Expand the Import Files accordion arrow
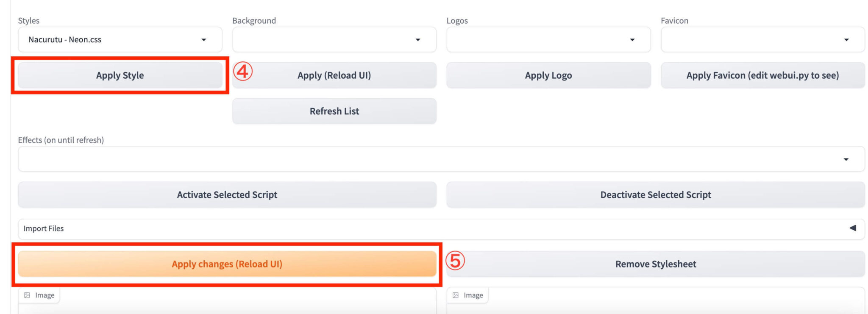This screenshot has height=314, width=868. (x=853, y=228)
